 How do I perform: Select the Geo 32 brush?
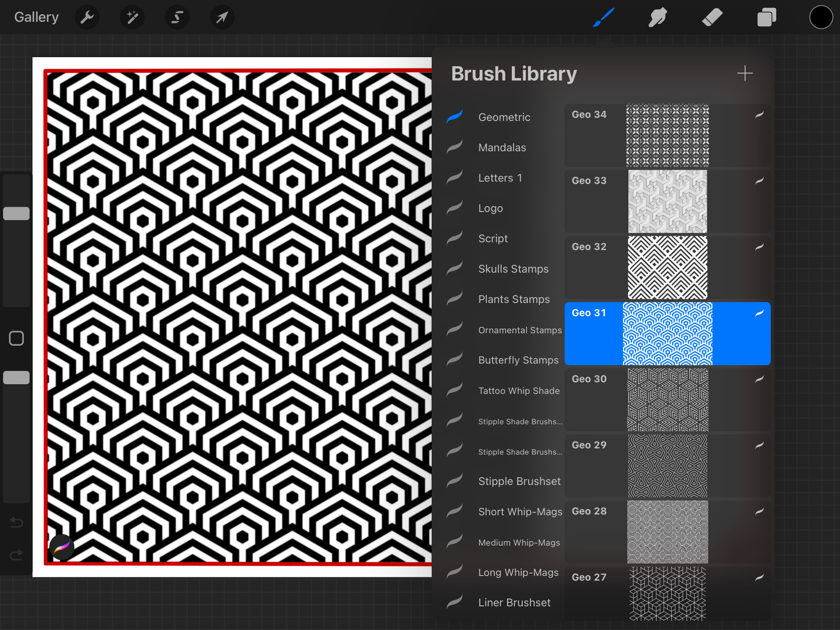[x=667, y=267]
